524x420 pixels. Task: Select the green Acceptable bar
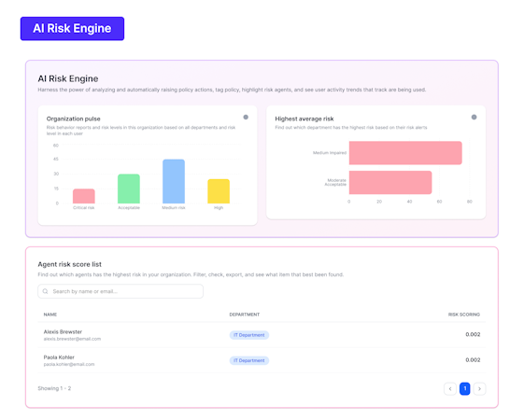[x=129, y=189]
